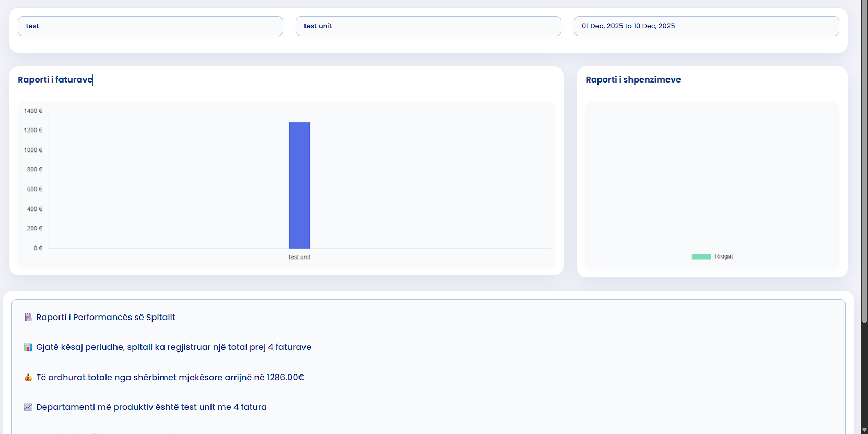The height and width of the screenshot is (434, 868).
Task: Click the blue test unit bar in chart
Action: click(x=299, y=185)
